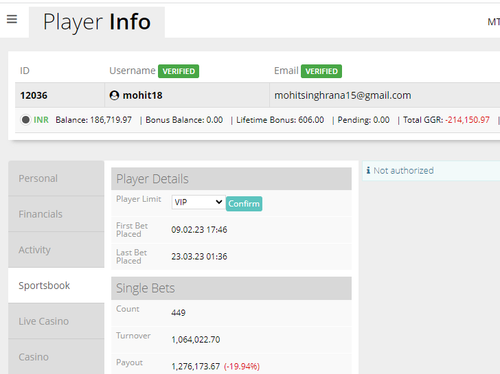The width and height of the screenshot is (500, 374).
Task: Click First Bet Placed date 09.02.23 17:46
Action: 199,230
